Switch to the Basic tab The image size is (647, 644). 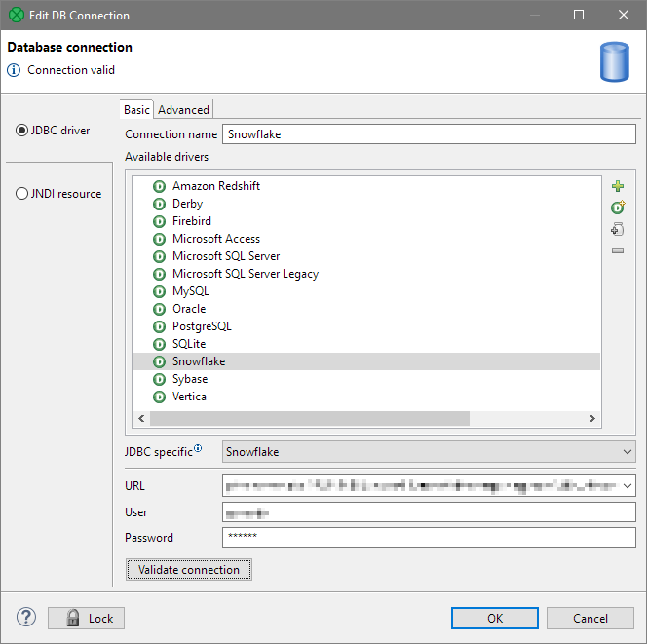(x=136, y=110)
